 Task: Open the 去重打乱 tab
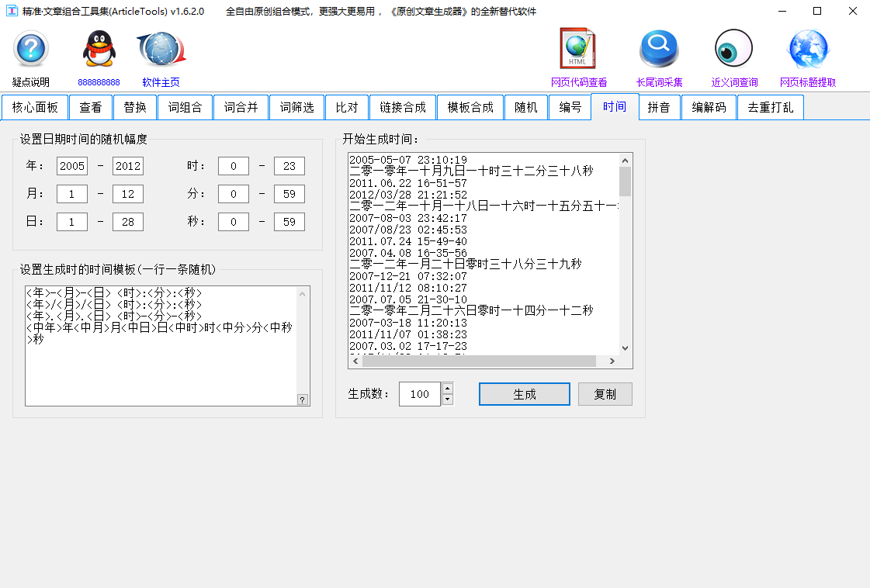click(x=770, y=107)
